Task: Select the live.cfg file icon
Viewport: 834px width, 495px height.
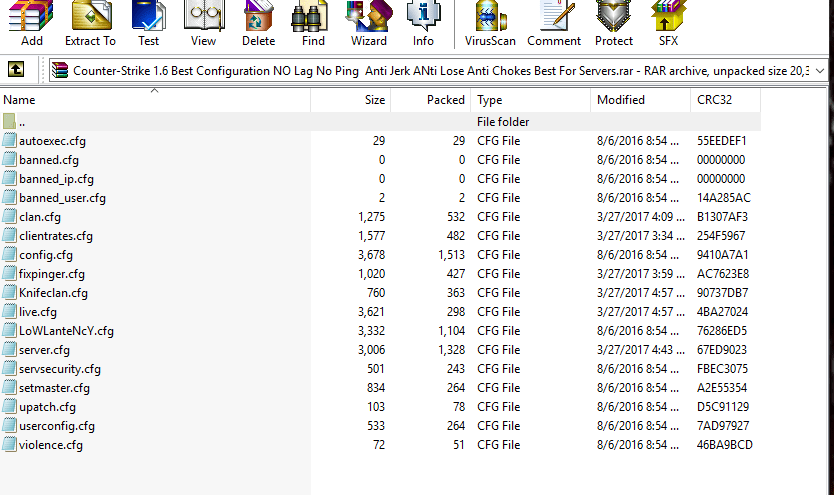Action: pyautogui.click(x=9, y=312)
